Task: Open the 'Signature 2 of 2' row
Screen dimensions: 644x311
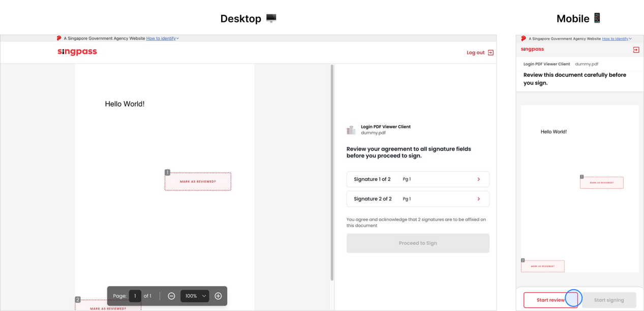Action: (x=417, y=199)
